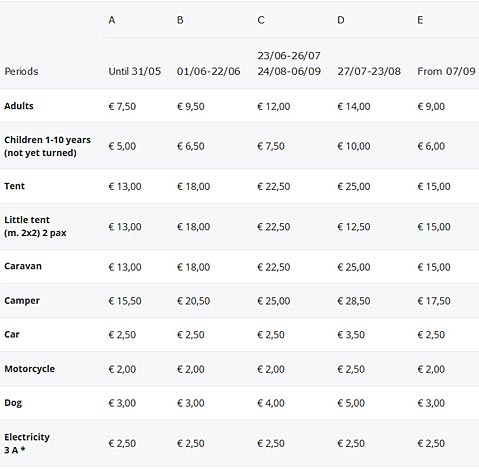Click the Car price € 3,50
The image size is (479, 469).
pyautogui.click(x=351, y=335)
